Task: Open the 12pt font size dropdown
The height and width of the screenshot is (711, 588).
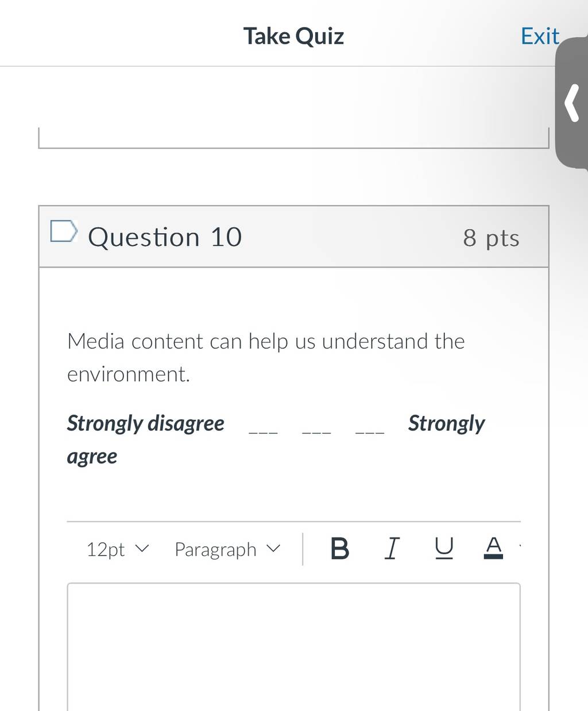Action: [117, 550]
